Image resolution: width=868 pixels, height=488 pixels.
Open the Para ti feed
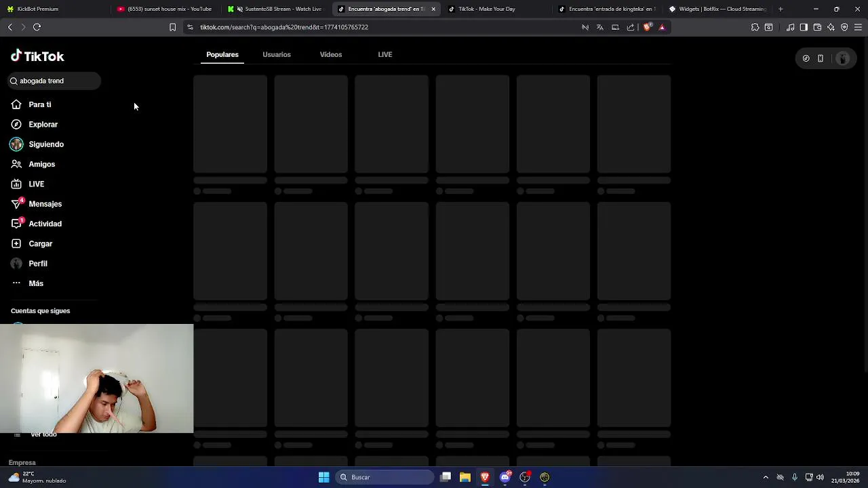coord(40,104)
